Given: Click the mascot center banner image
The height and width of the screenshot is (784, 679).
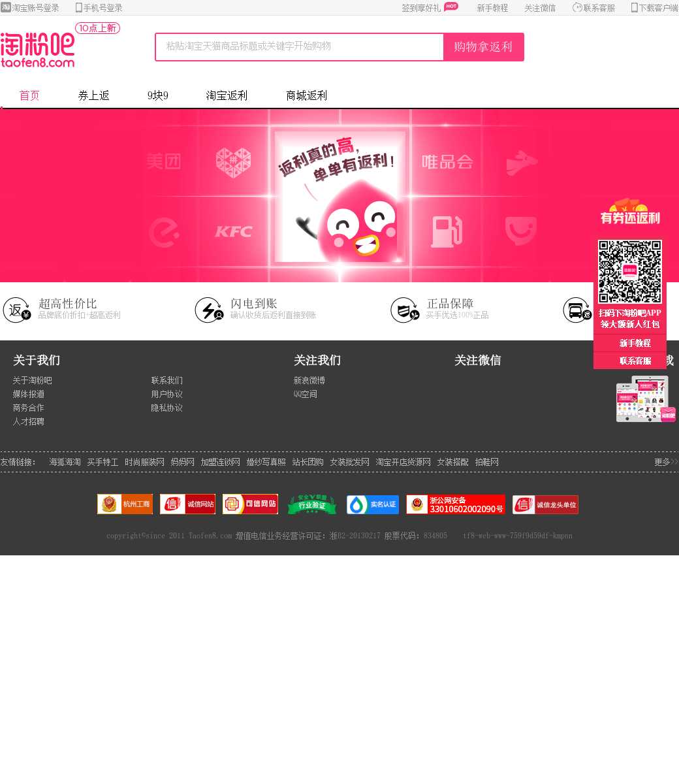Looking at the screenshot, I should click(340, 197).
